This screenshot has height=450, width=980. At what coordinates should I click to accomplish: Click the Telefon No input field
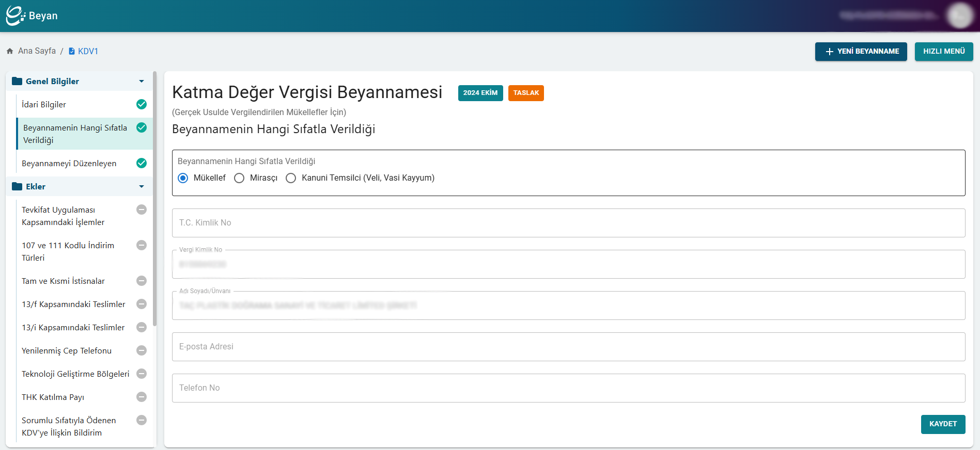tap(568, 388)
